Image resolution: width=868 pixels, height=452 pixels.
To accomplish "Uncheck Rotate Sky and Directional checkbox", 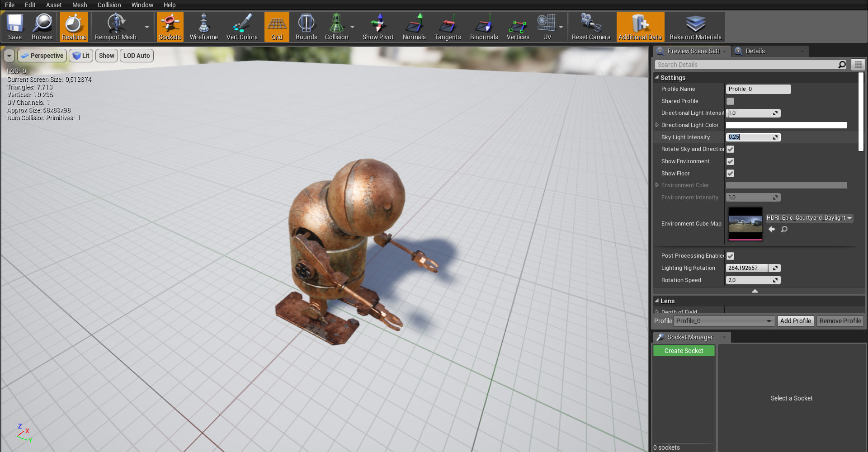I will pyautogui.click(x=730, y=149).
